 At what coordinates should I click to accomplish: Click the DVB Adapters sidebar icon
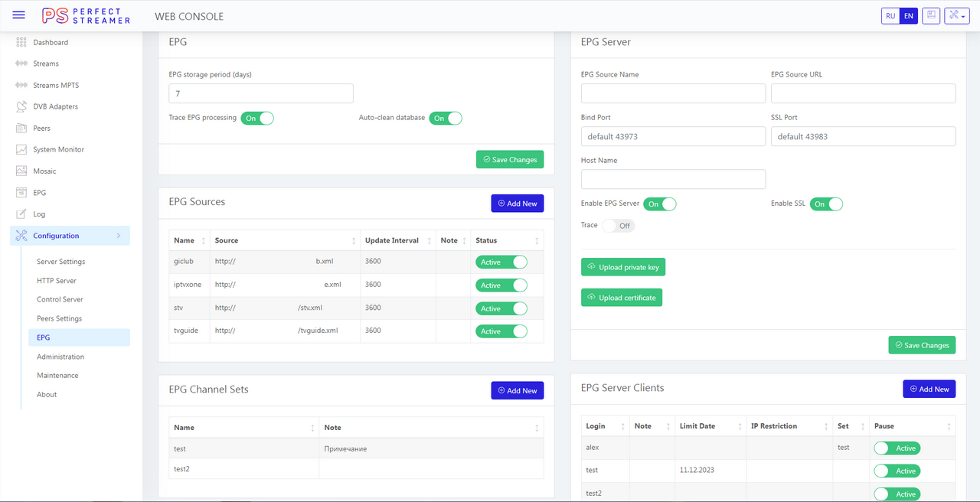click(x=21, y=106)
